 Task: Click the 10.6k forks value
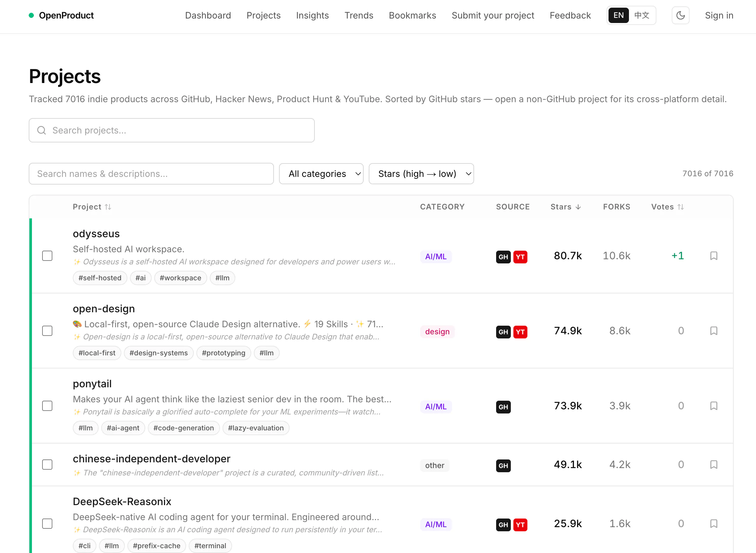tap(616, 256)
